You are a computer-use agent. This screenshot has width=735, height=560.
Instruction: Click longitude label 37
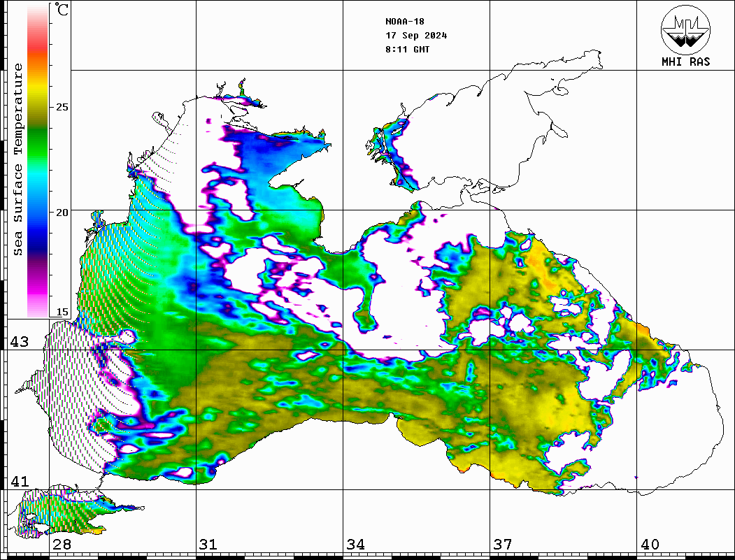(x=503, y=544)
